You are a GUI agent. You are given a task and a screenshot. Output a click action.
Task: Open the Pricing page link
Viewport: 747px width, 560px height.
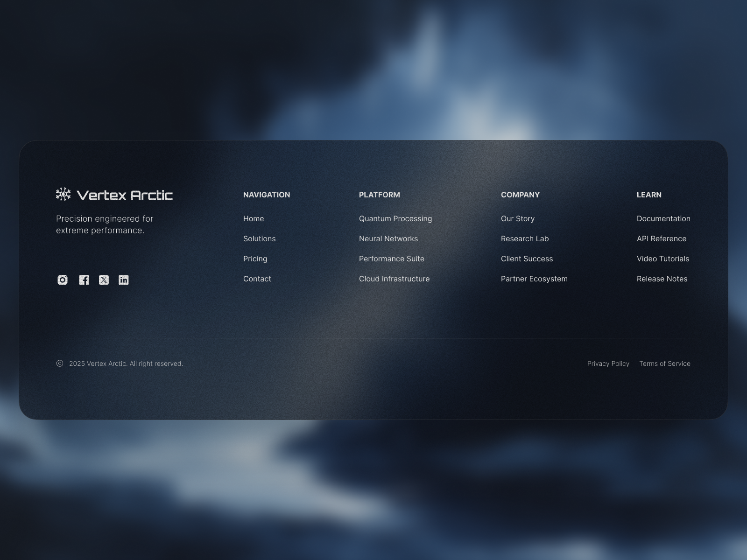pos(255,259)
